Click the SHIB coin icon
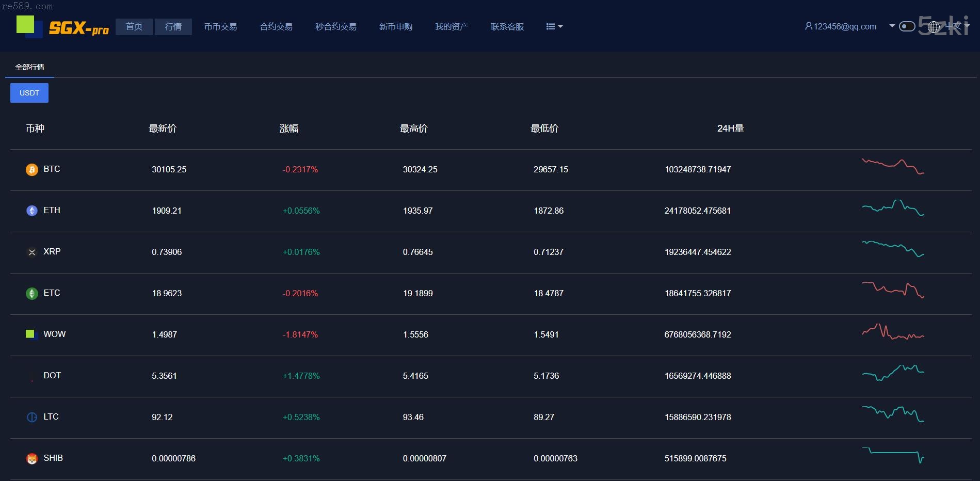This screenshot has height=481, width=980. click(32, 459)
